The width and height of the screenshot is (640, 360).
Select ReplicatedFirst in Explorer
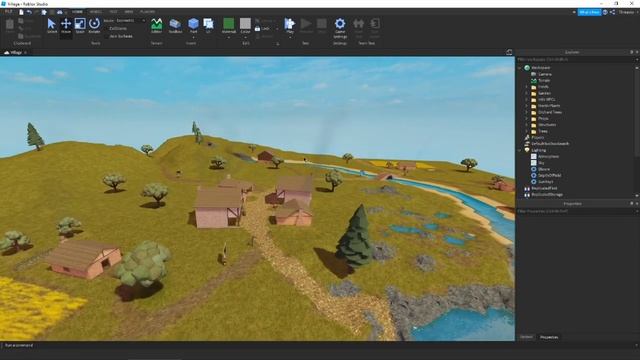544,188
